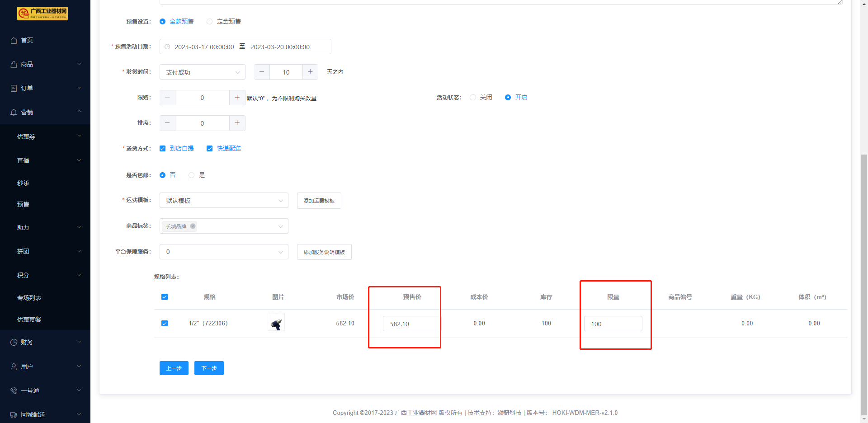Click the home icon in sidebar
This screenshot has width=868, height=423.
[x=14, y=41]
